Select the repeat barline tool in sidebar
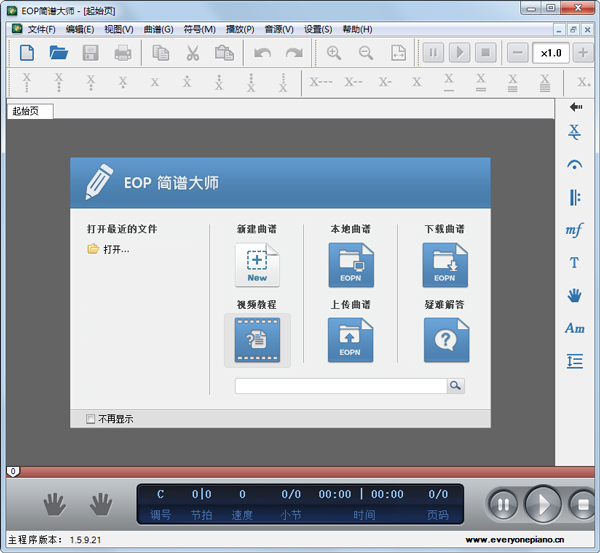 click(x=574, y=197)
